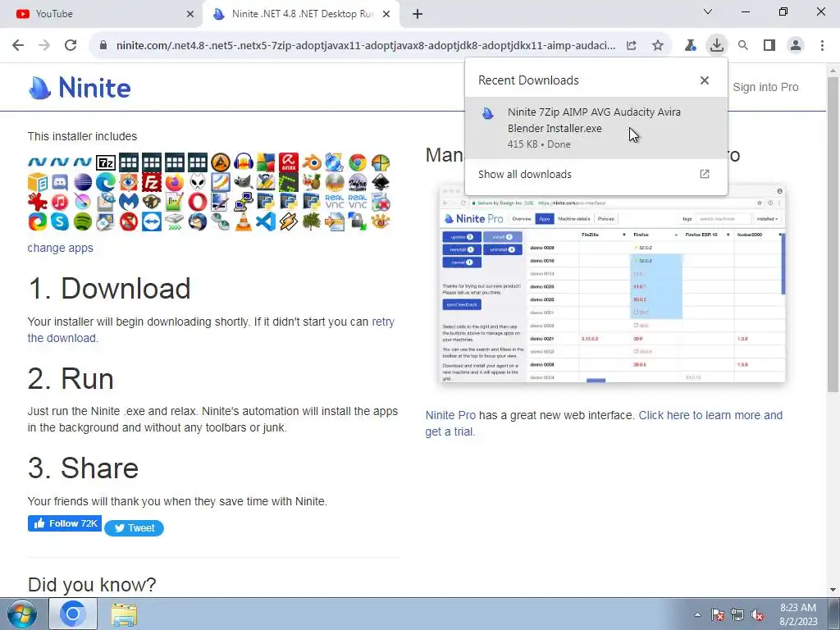Click the 7-Zip icon in installer list
This screenshot has height=630, width=840.
pos(106,162)
